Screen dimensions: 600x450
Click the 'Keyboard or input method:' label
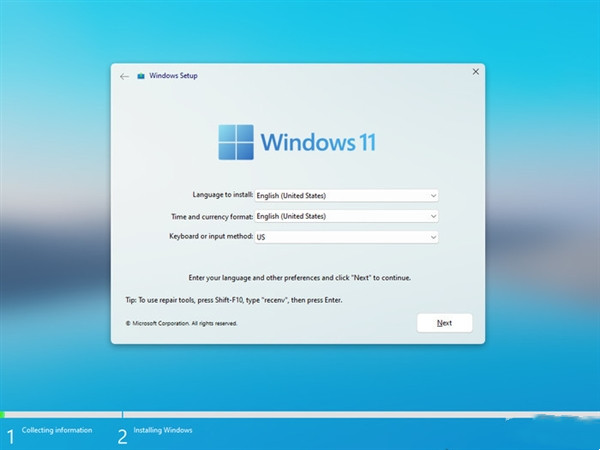click(x=211, y=236)
